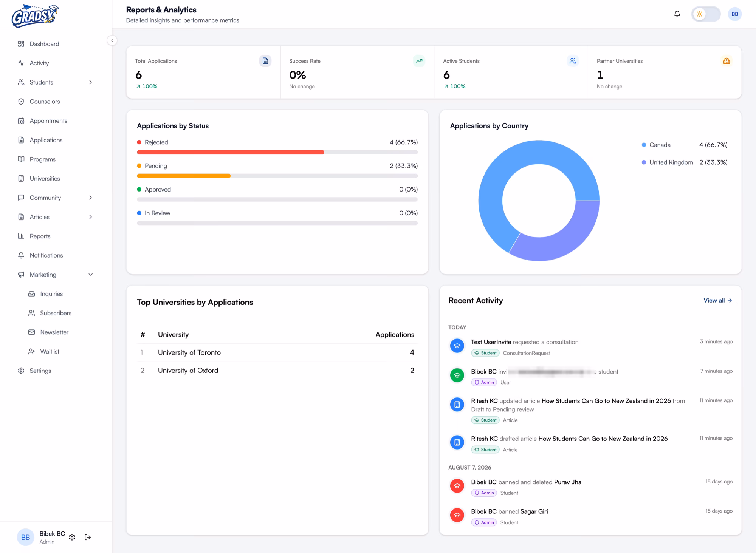Collapse the sidebar with the chevron button
The image size is (756, 553).
point(112,40)
